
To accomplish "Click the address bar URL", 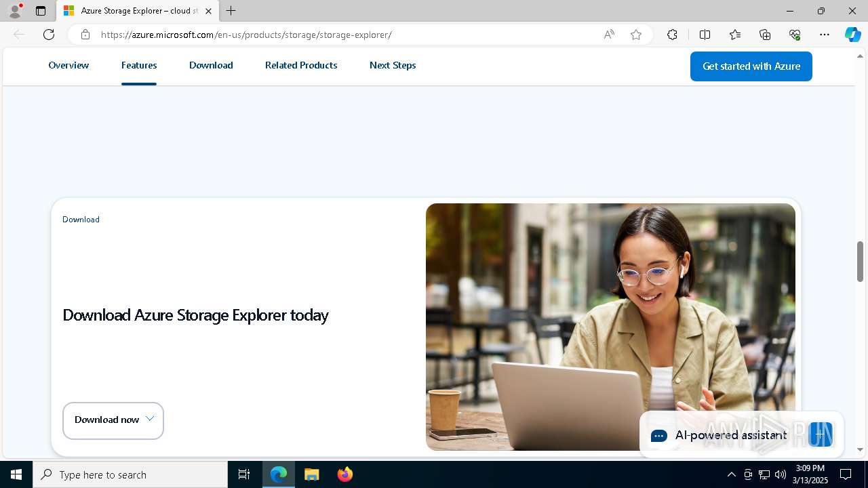I will click(246, 35).
